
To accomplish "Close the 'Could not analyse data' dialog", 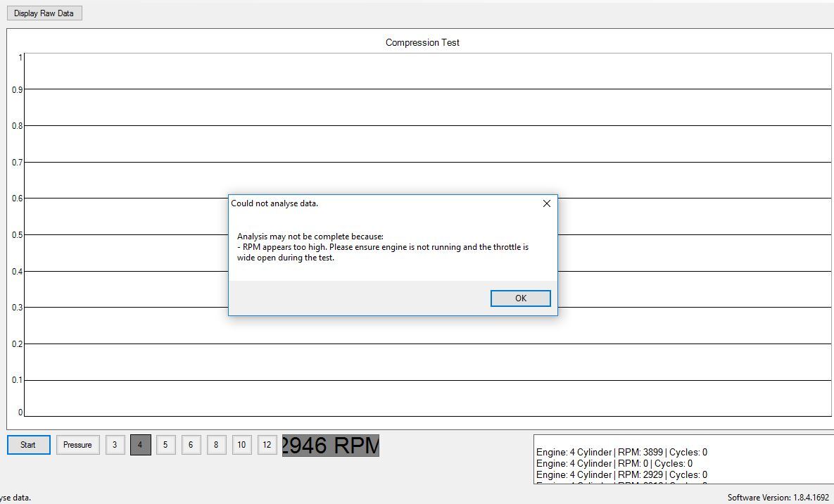I will tap(546, 203).
